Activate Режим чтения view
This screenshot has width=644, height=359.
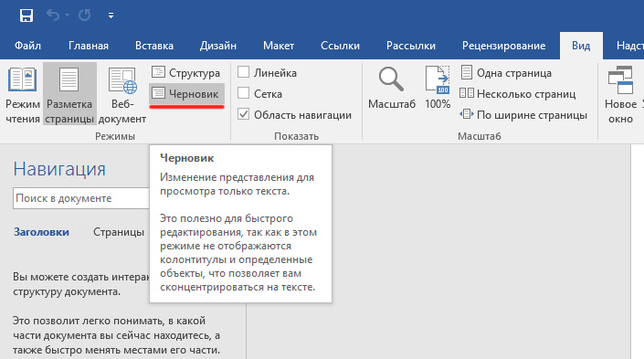[x=23, y=94]
